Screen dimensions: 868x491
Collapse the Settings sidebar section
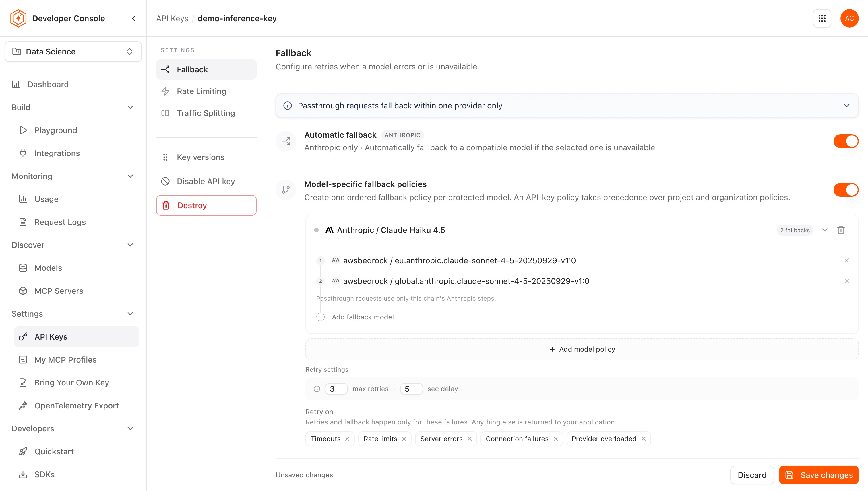pos(130,314)
